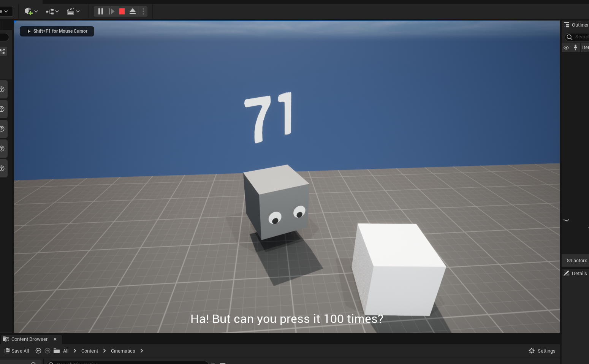Screen dimensions: 589x364
Task: Pause the running play session
Action: pos(101,11)
